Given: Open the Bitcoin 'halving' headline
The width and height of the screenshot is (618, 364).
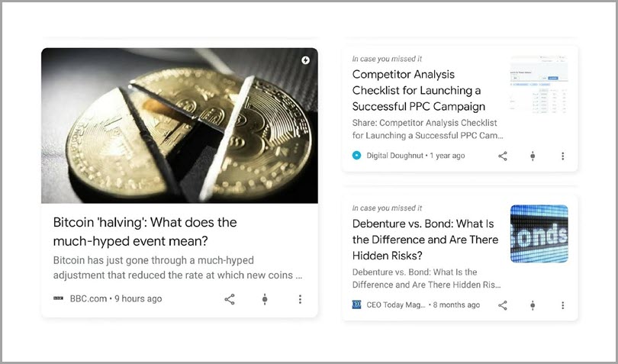Looking at the screenshot, I should (145, 231).
